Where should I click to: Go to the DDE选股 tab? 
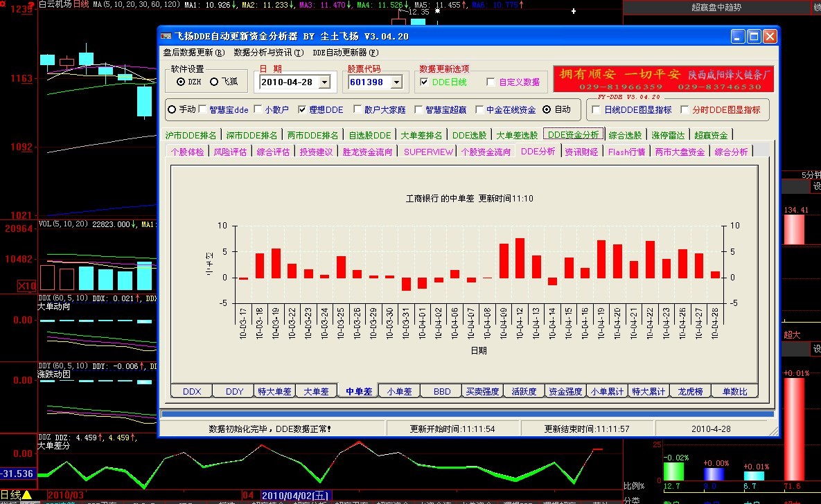click(470, 135)
